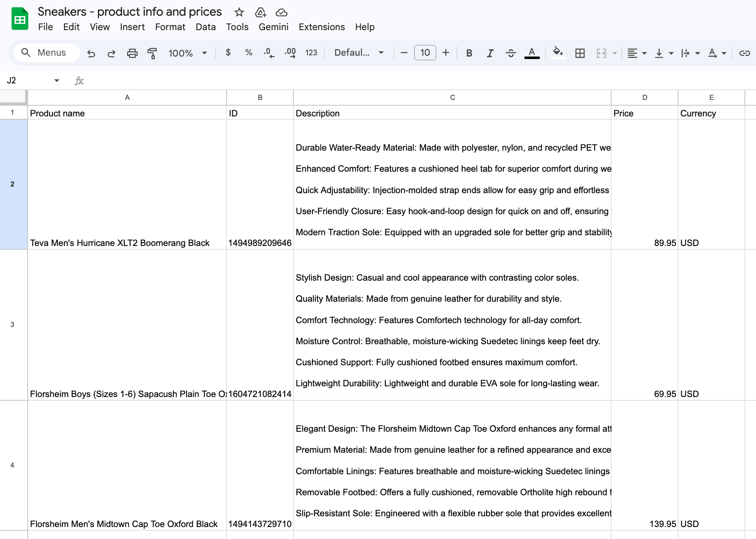Select the paint format tool
This screenshot has width=756, height=539.
pyautogui.click(x=152, y=53)
